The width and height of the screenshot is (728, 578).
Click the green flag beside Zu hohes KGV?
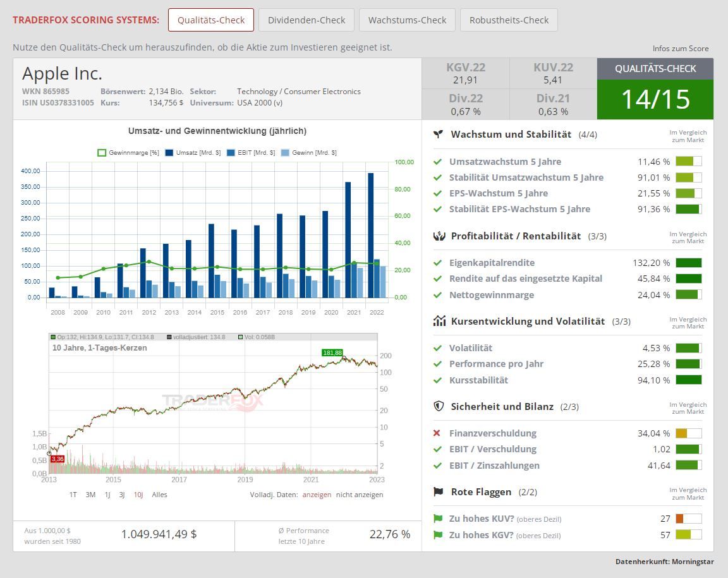(437, 535)
